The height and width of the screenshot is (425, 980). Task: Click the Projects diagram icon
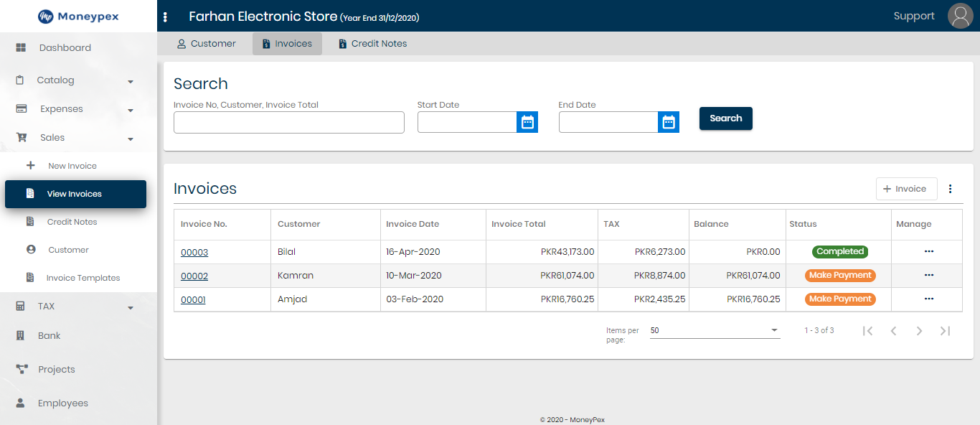(22, 369)
